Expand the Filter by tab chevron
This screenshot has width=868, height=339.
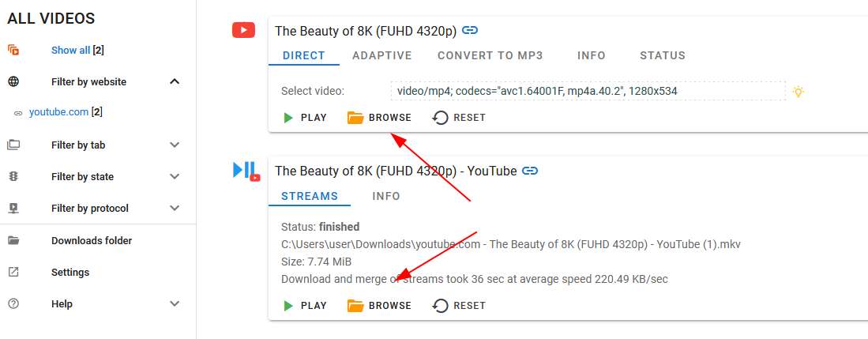pos(175,145)
